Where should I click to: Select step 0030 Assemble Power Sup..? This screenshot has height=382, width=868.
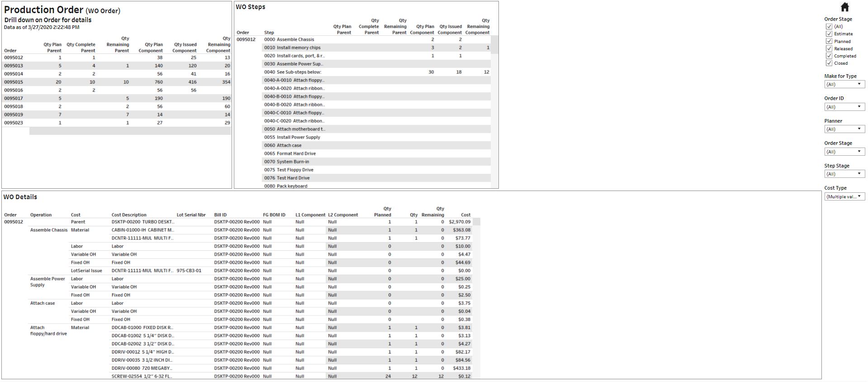coord(294,64)
